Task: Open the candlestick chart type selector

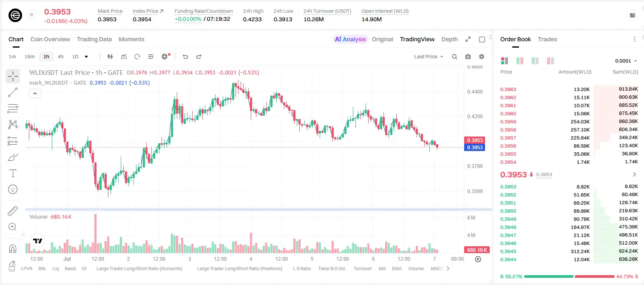Action: point(110,57)
